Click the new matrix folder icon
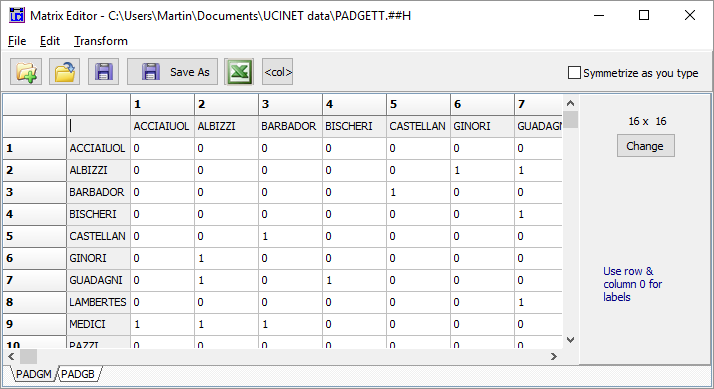This screenshot has width=714, height=389. click(x=26, y=72)
